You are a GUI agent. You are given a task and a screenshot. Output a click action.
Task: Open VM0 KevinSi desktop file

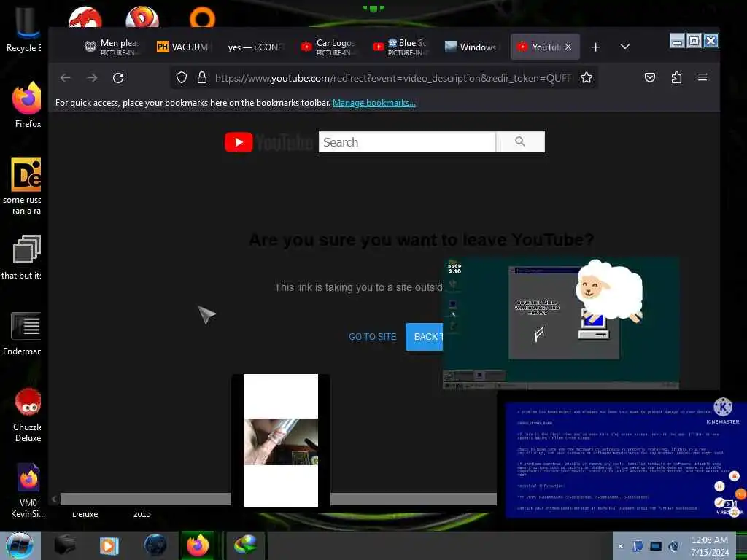pyautogui.click(x=28, y=491)
